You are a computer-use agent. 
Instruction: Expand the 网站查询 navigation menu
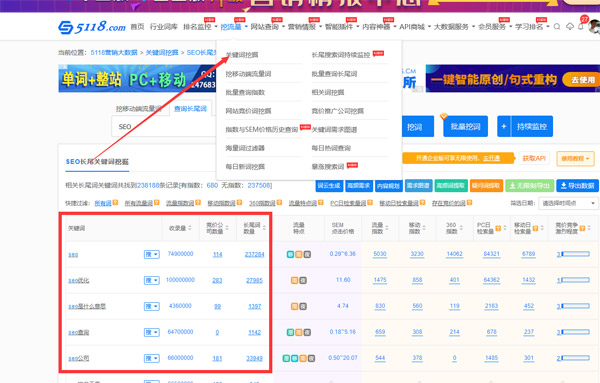267,26
